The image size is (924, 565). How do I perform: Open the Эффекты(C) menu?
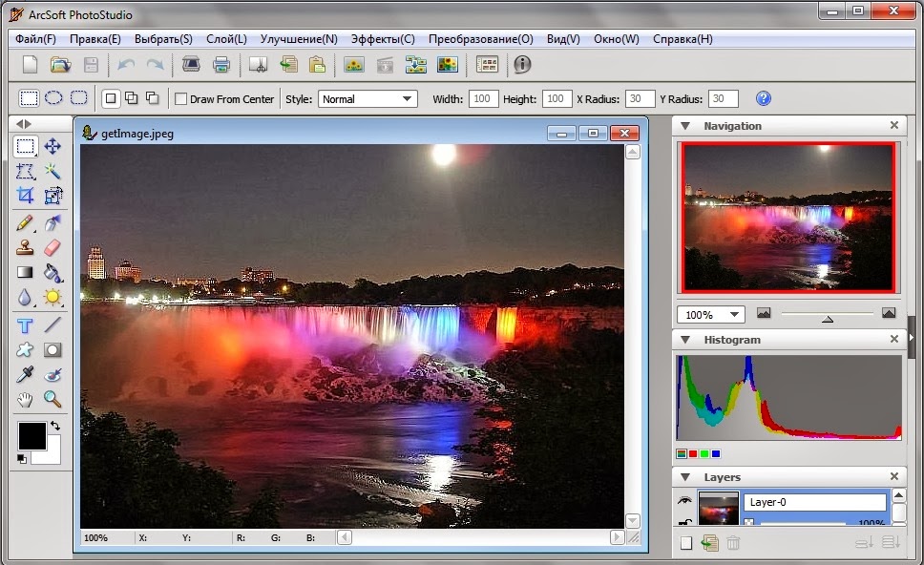pyautogui.click(x=383, y=39)
